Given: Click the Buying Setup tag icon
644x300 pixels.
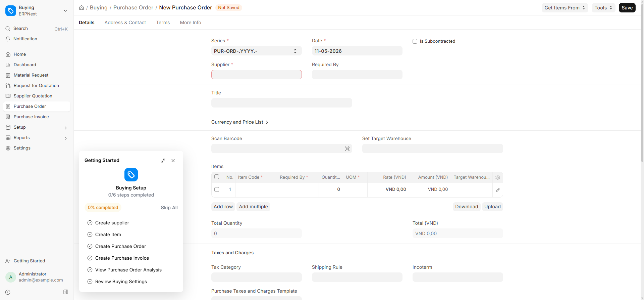Looking at the screenshot, I should coord(131,175).
